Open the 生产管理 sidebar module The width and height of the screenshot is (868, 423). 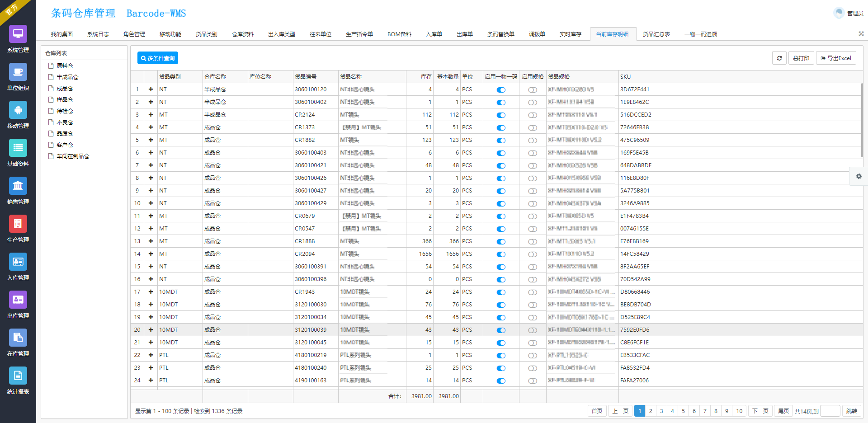point(18,229)
